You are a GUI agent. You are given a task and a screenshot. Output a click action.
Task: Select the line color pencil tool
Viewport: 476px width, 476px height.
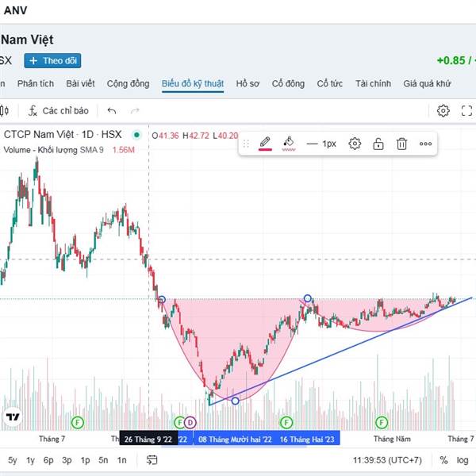[x=265, y=144]
